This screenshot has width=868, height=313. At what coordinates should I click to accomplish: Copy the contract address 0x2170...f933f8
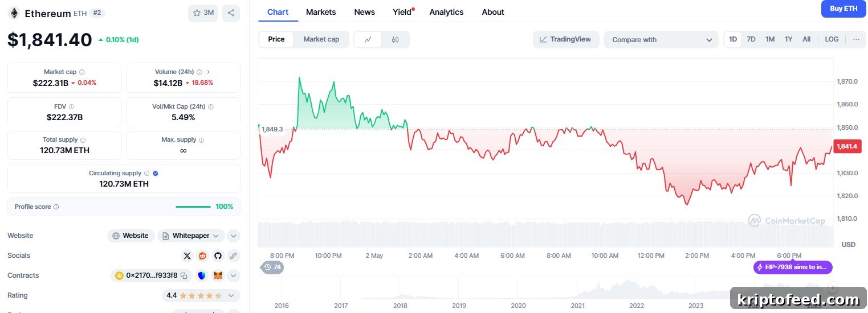184,275
